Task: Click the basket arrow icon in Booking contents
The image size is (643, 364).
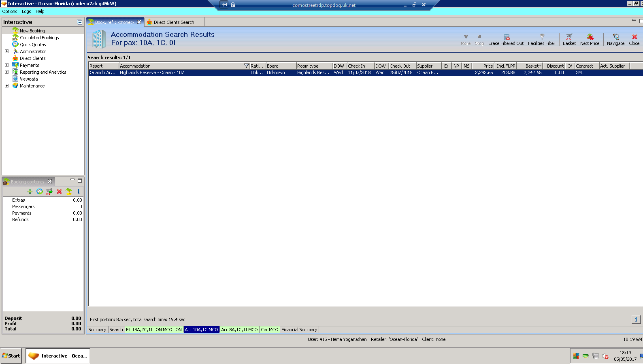Action: pos(49,192)
